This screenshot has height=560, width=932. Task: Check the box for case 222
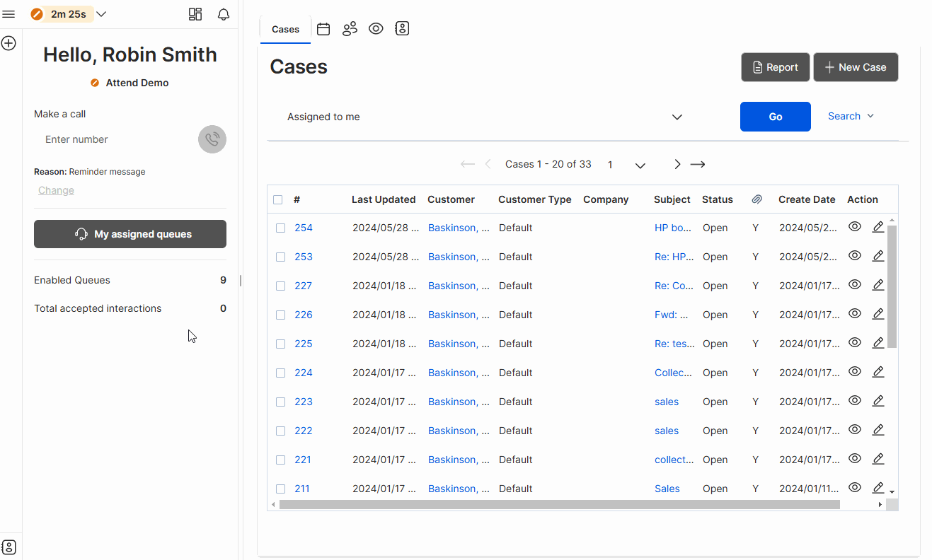click(280, 431)
